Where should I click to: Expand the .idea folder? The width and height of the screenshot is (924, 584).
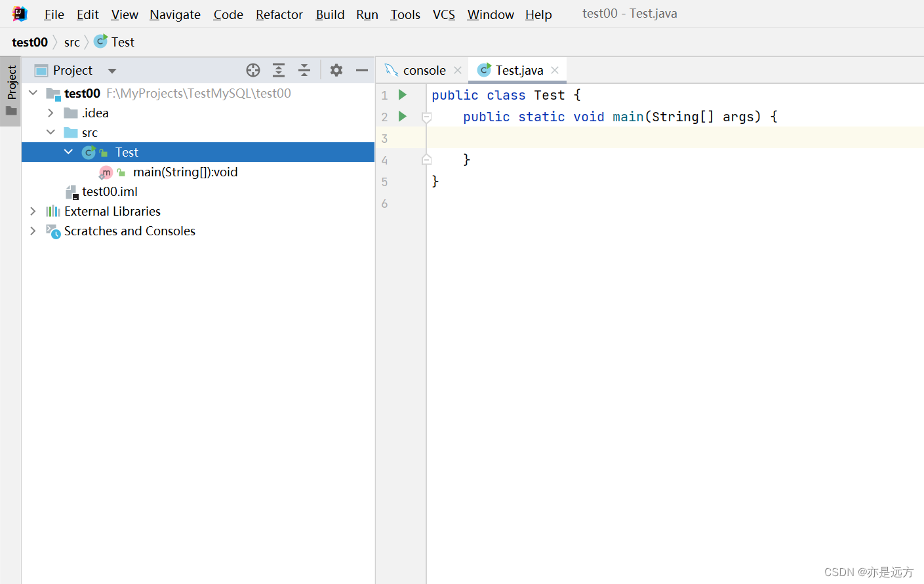coord(50,113)
